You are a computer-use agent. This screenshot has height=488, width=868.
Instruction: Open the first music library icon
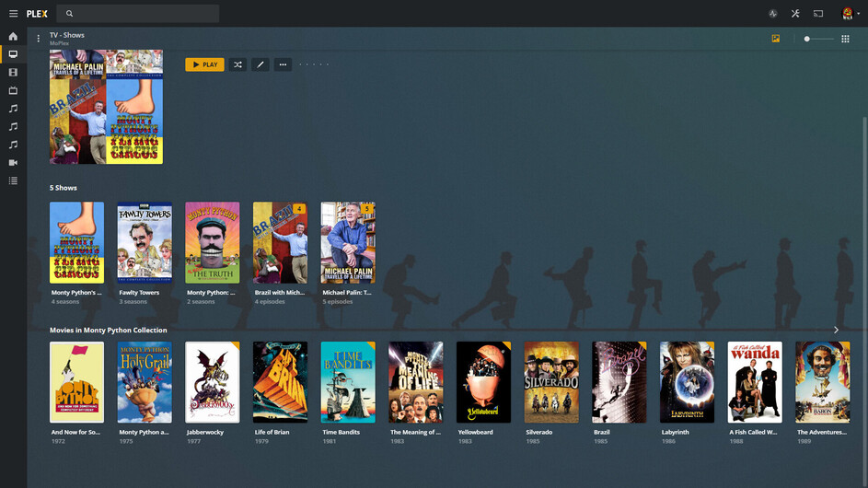pos(13,109)
